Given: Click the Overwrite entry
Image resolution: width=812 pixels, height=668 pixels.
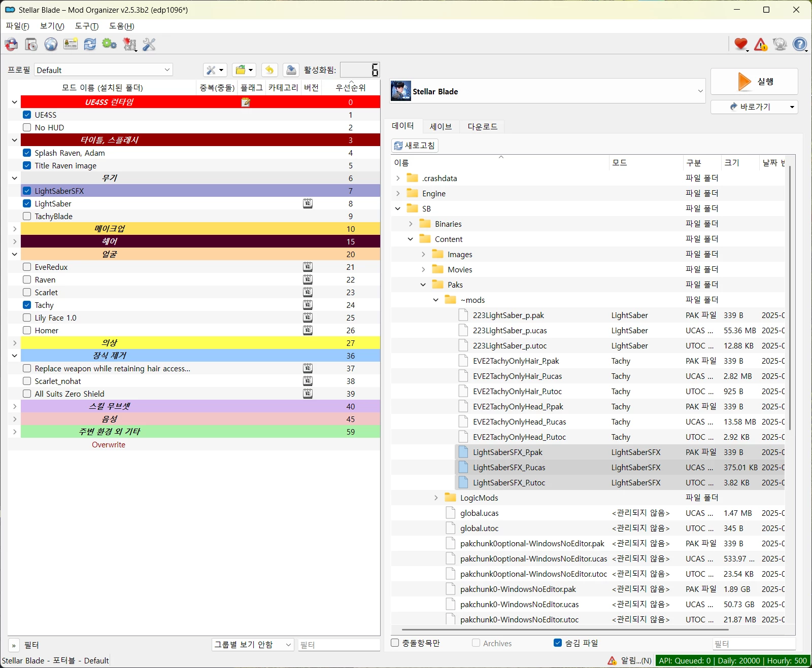Looking at the screenshot, I should pos(109,444).
